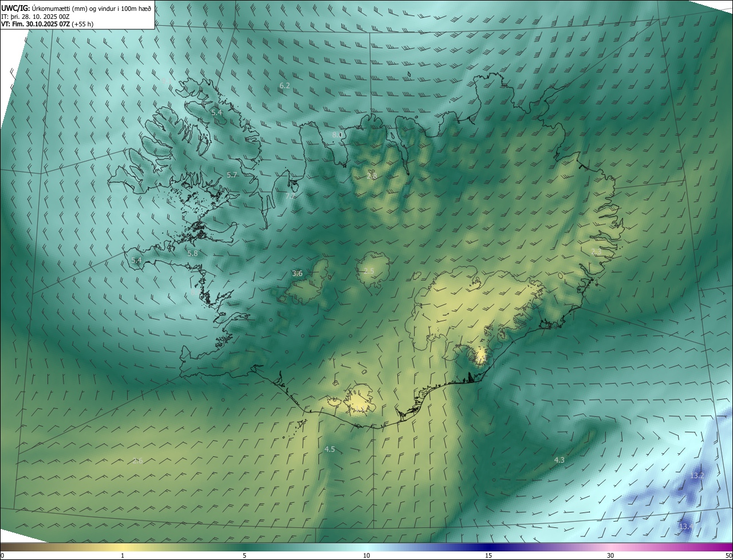Click the 6.2 value label over the sea
Viewport: 733px width, 560px height.
point(285,85)
